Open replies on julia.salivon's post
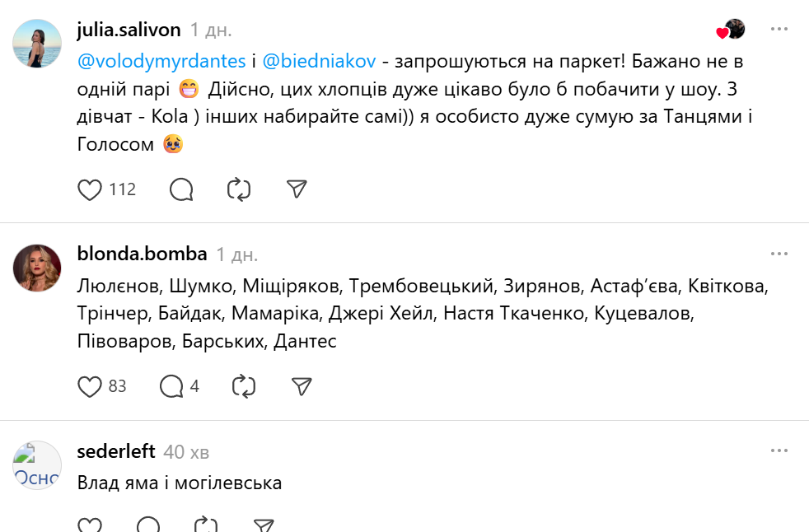Viewport: 809px width, 532px height. click(x=181, y=190)
